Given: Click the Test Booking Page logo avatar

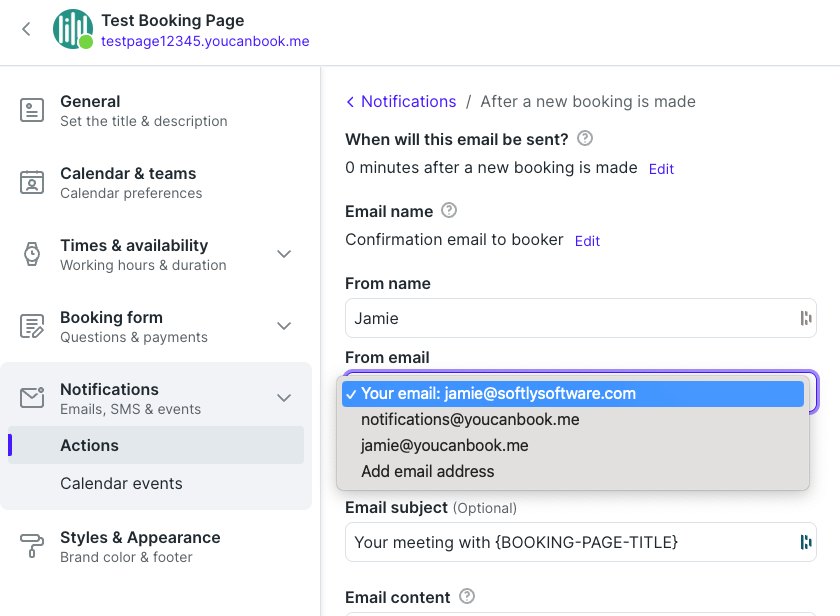Looking at the screenshot, I should [x=73, y=29].
